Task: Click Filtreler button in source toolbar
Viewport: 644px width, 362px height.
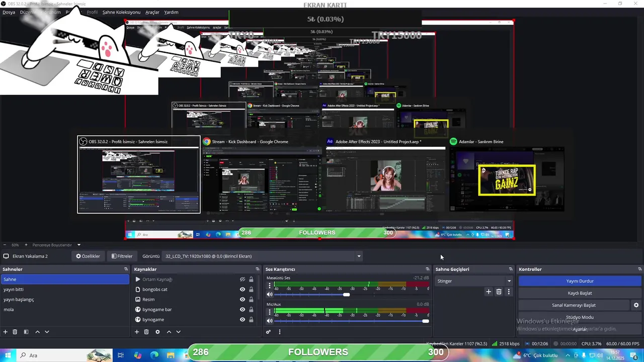Action: click(122, 256)
